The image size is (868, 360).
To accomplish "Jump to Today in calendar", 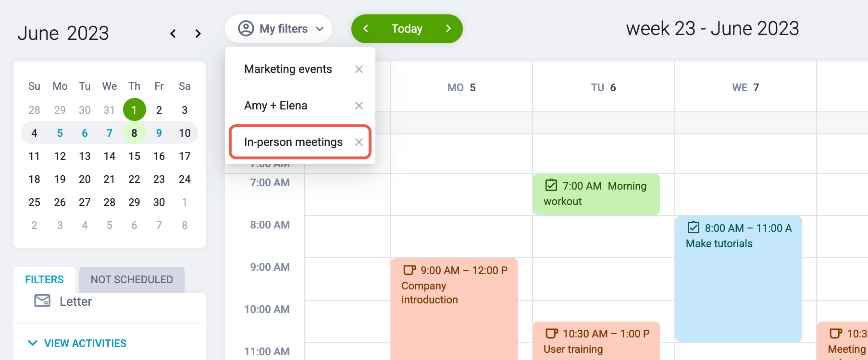I will [x=407, y=29].
